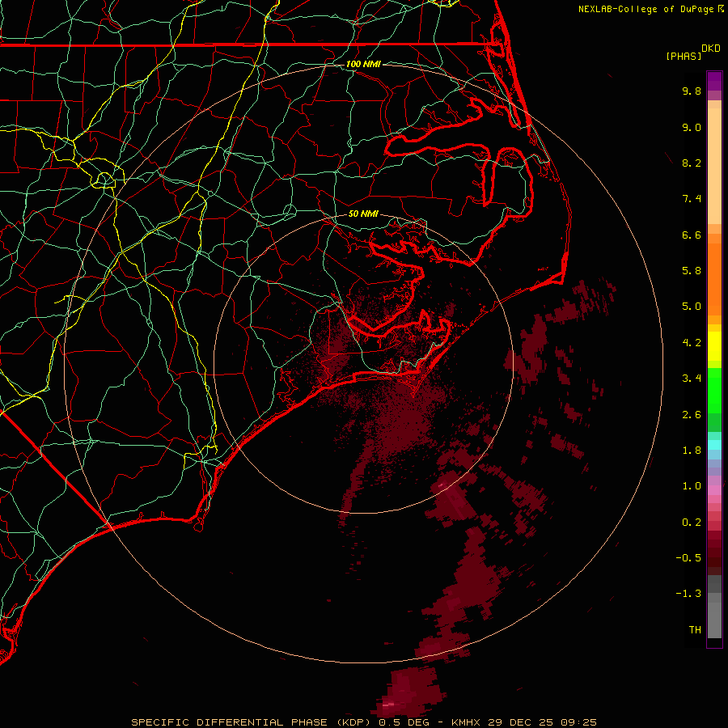Select the 8.2 scale value
The width and height of the screenshot is (728, 728).
pyautogui.click(x=692, y=163)
